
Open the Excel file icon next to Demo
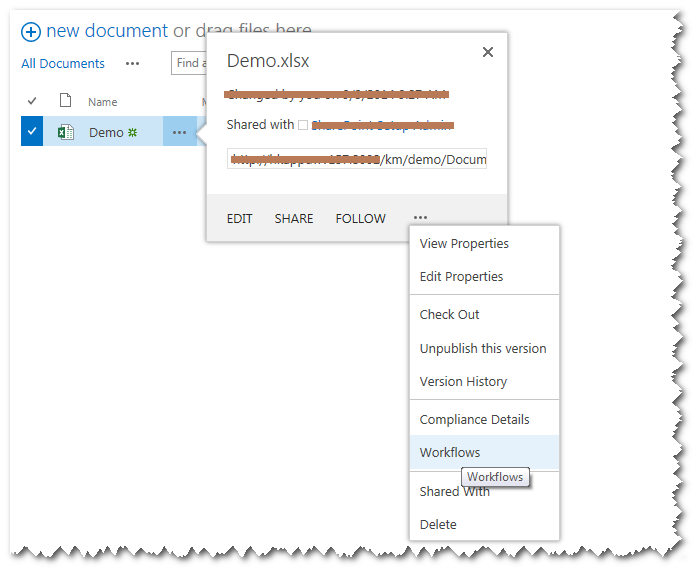tap(66, 133)
